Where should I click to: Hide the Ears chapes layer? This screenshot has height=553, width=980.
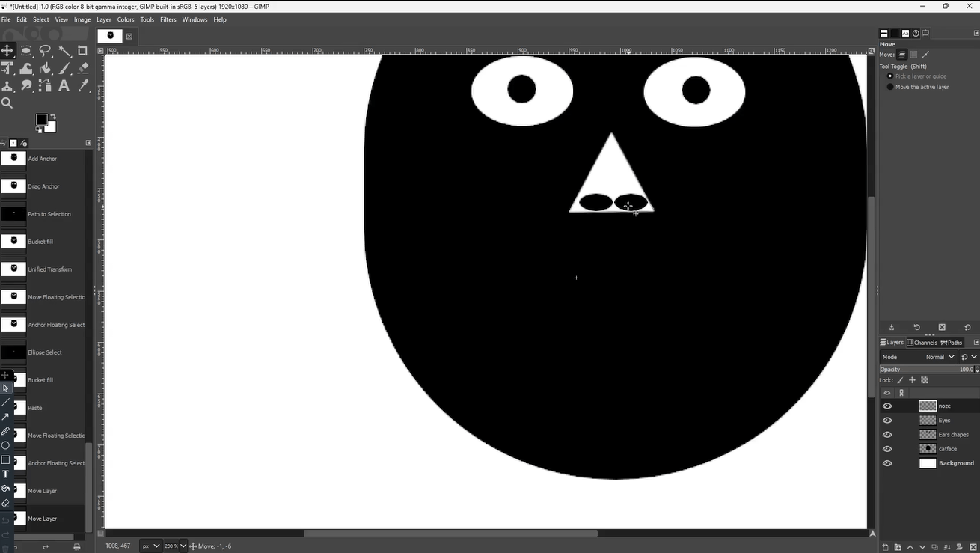[887, 435]
